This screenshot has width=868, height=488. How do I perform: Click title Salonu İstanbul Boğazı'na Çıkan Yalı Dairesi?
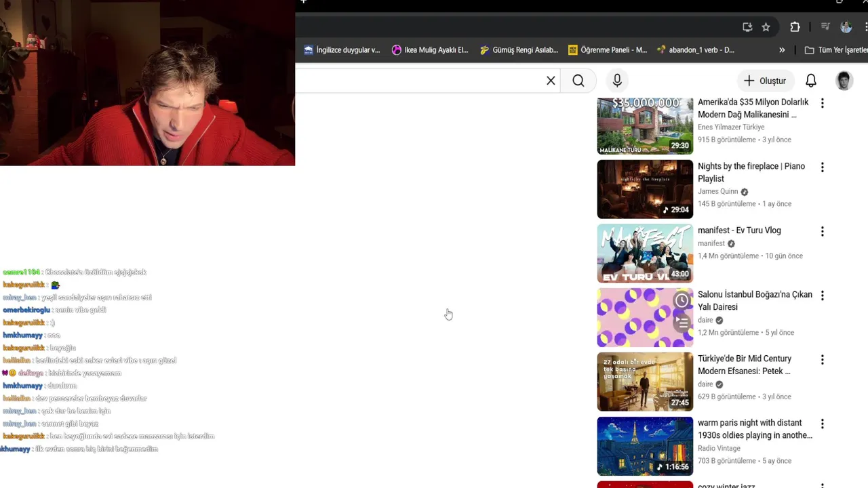pos(755,301)
